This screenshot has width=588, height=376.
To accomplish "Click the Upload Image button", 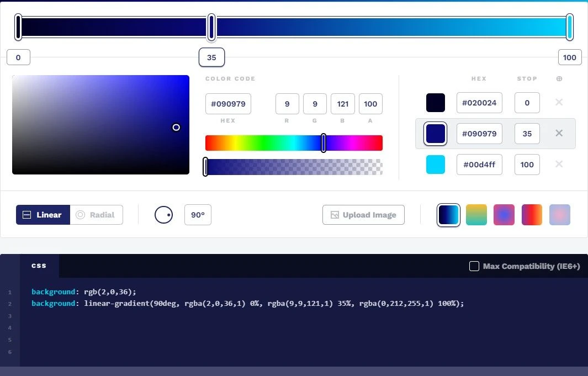I will pos(363,214).
